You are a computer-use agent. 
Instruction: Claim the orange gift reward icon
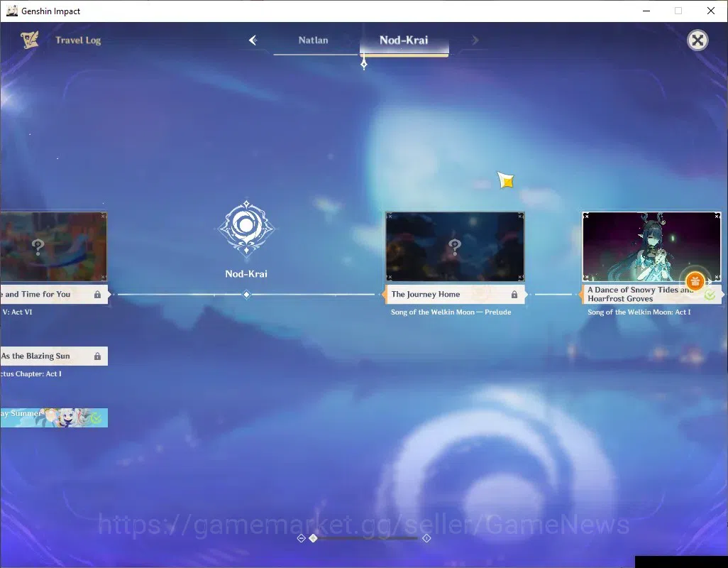click(x=695, y=281)
